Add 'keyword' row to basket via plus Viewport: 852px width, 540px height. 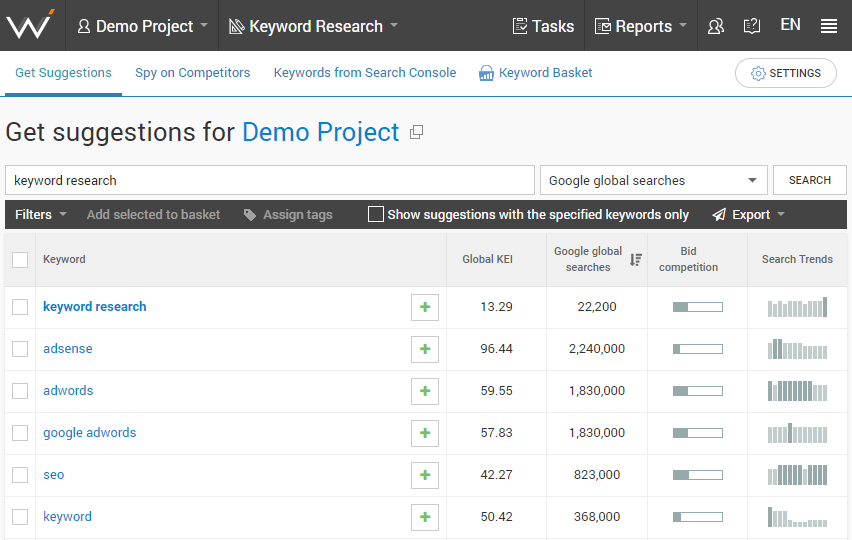pos(425,517)
